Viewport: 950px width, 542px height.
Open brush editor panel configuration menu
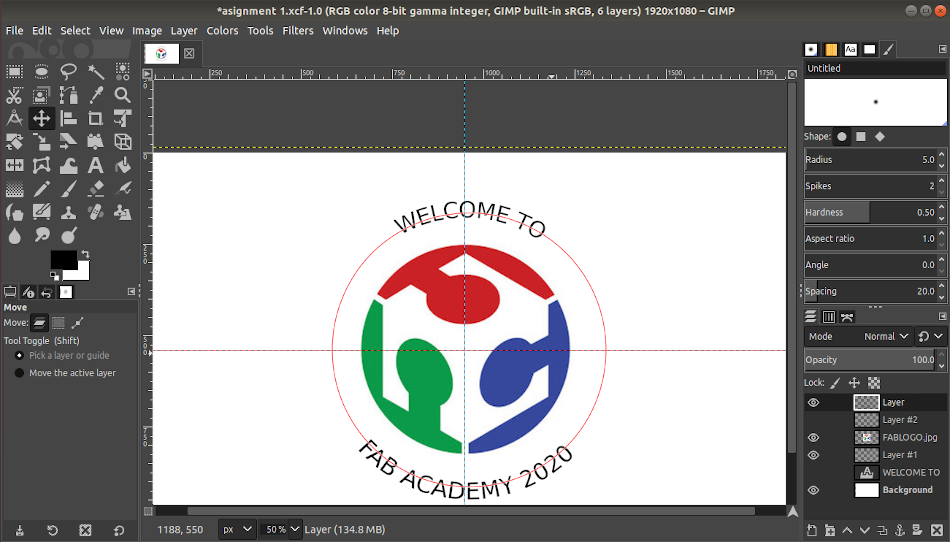tap(942, 49)
